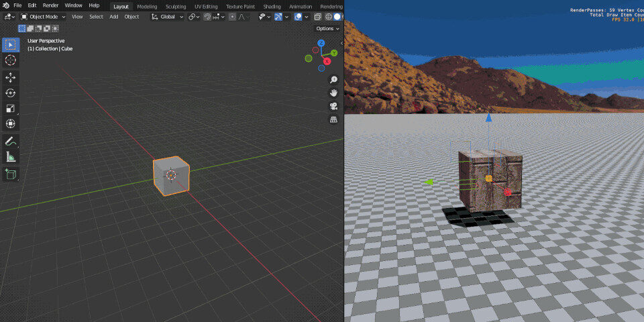
Task: Select the Cursor tool in toolbar
Action: pyautogui.click(x=11, y=60)
